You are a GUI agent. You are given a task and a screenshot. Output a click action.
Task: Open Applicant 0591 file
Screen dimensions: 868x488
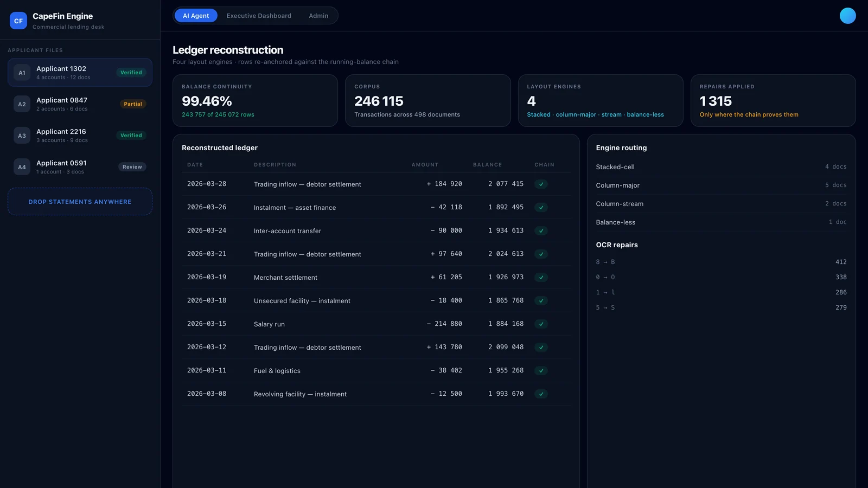tap(80, 167)
